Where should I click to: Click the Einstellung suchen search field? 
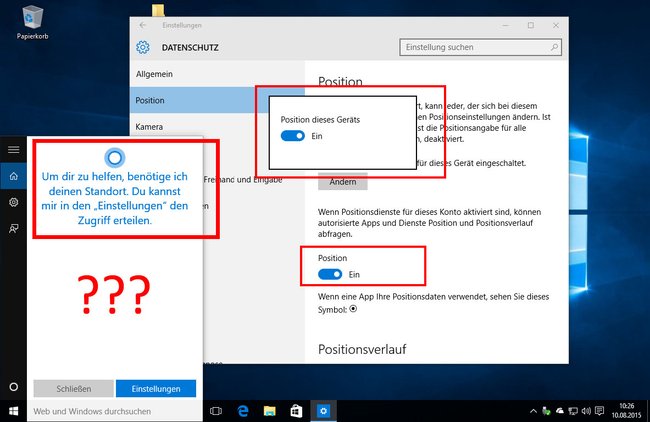coord(480,47)
